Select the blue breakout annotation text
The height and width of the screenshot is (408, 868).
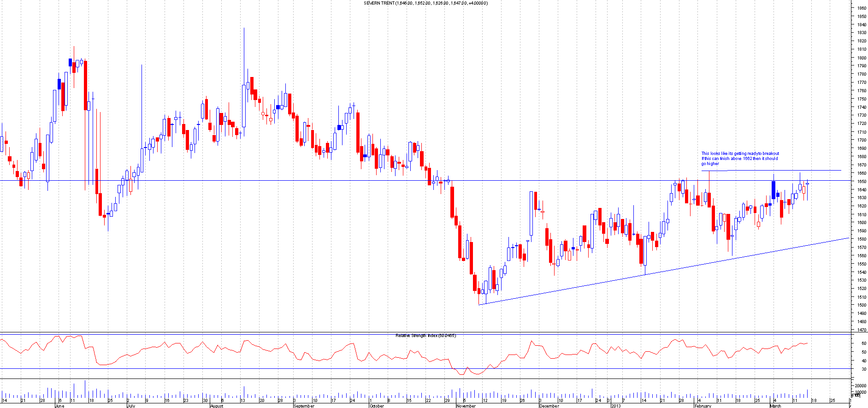point(740,159)
